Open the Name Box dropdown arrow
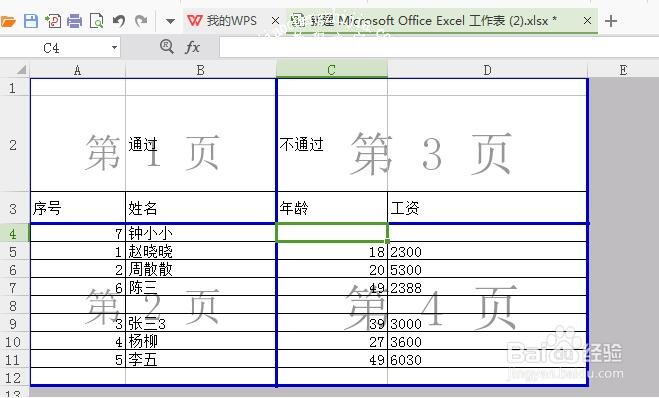The height and width of the screenshot is (398, 659). coord(114,47)
